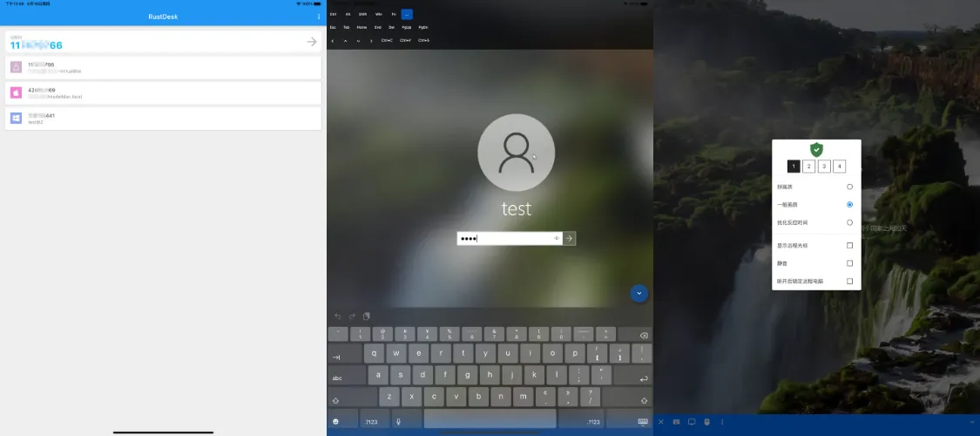Switch to display 2 in the popup
The height and width of the screenshot is (436, 980).
808,167
